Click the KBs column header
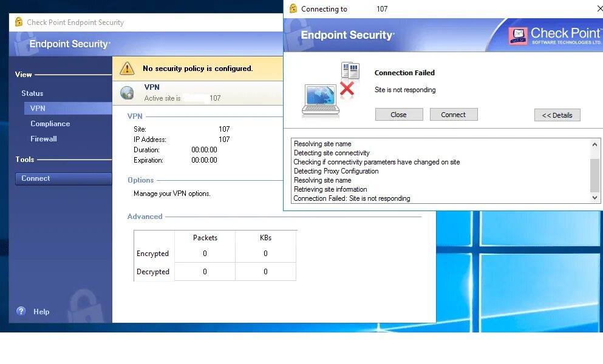The height and width of the screenshot is (364, 603). (266, 238)
